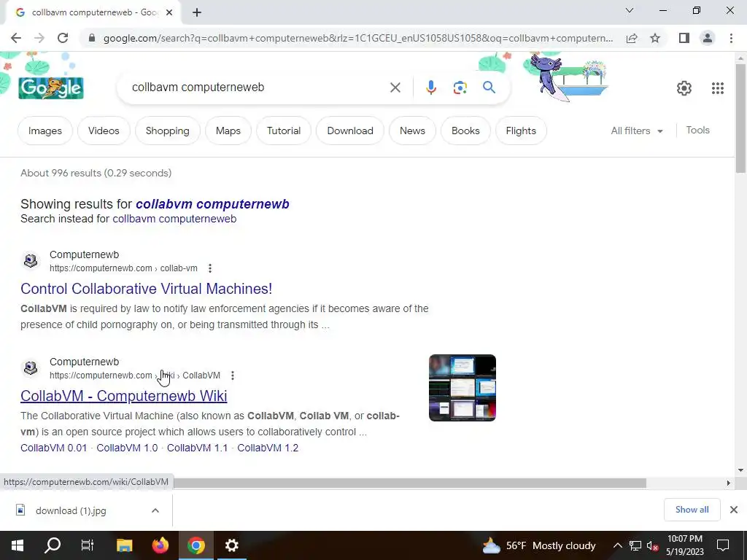Go back using the browser back arrow

coord(16,38)
